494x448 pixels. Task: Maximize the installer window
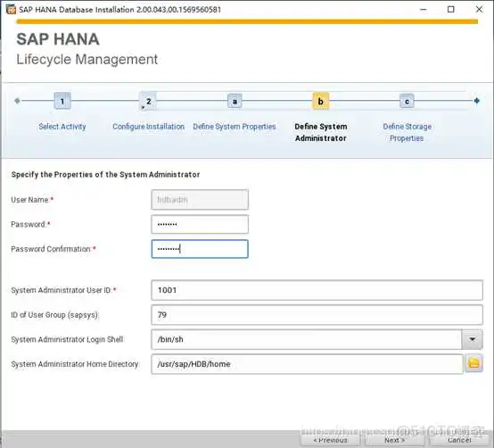[451, 10]
